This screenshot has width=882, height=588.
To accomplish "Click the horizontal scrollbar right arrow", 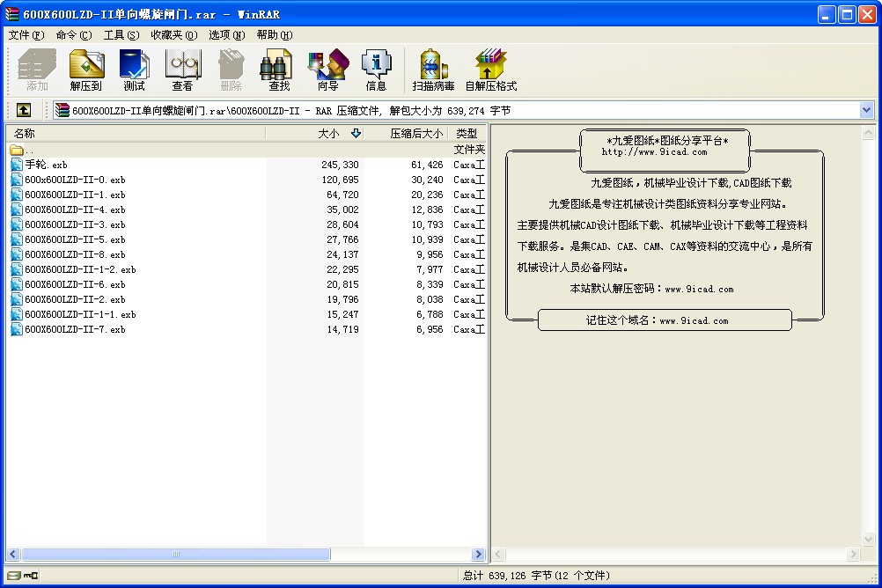I will [478, 555].
